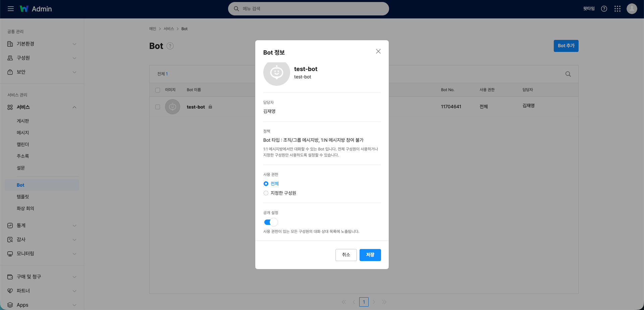The height and width of the screenshot is (310, 644).
Task: Click the hamburger menu icon
Action: tap(11, 9)
